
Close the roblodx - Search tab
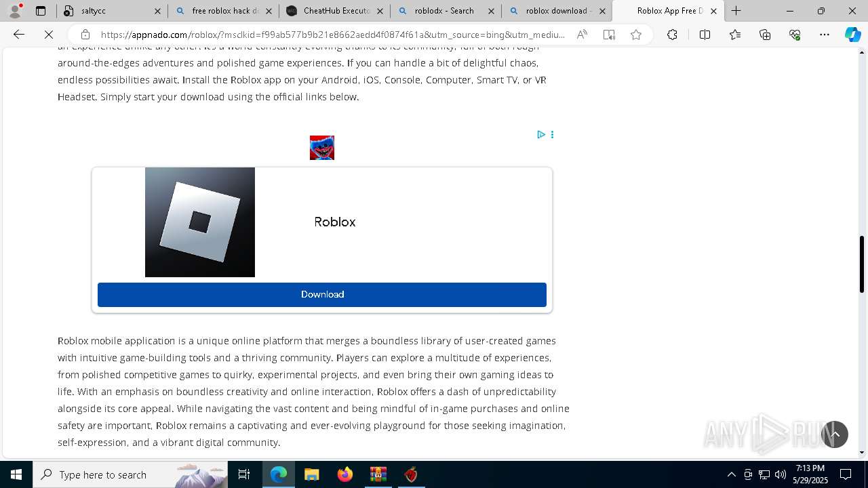tap(491, 11)
